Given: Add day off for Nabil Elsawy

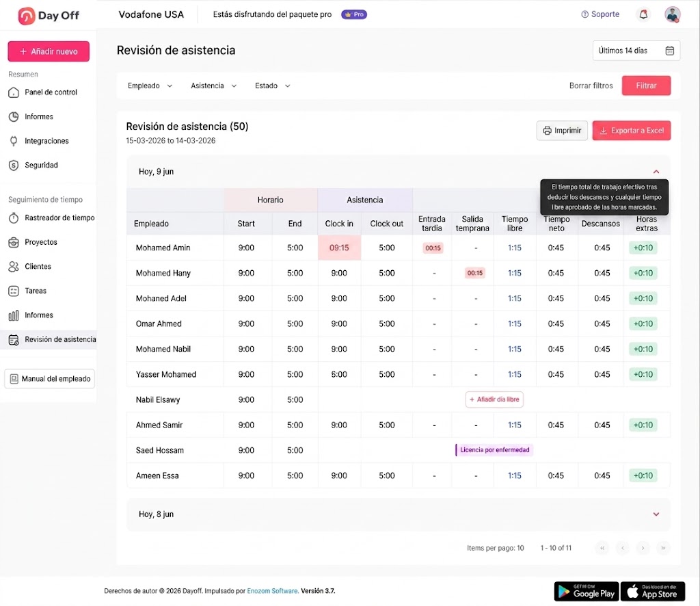Looking at the screenshot, I should 494,399.
